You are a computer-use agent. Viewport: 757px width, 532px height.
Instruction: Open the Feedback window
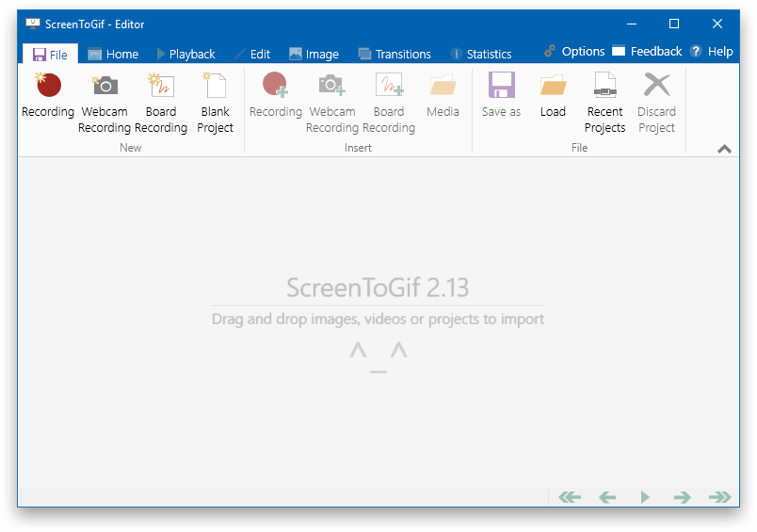tap(647, 51)
